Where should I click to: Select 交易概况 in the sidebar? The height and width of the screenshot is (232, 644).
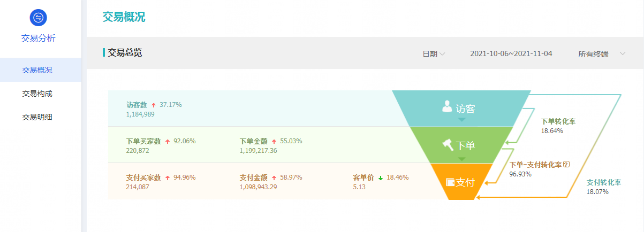click(x=41, y=70)
